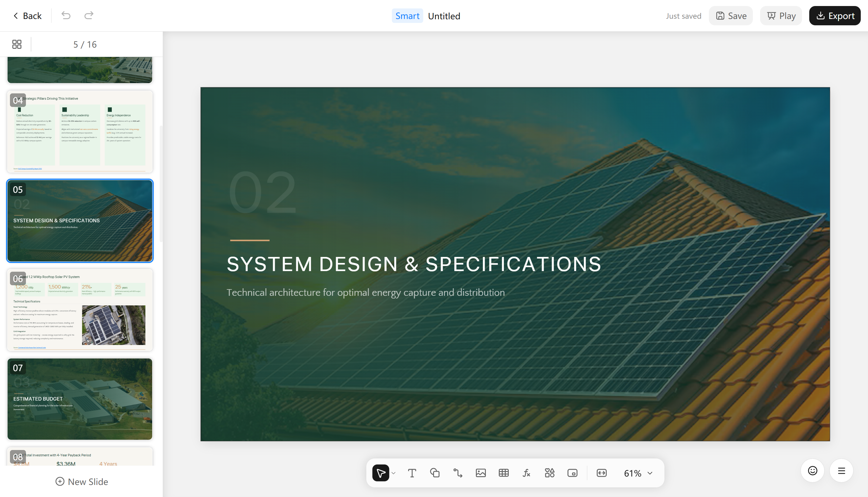Select the Smart mode tag
Viewport: 868px width, 497px height.
tap(407, 16)
